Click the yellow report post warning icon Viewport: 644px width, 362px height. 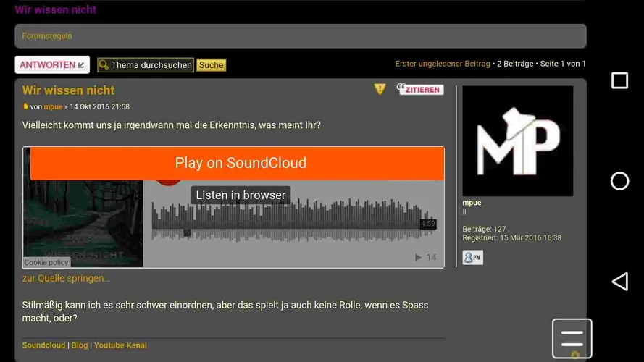click(x=380, y=89)
